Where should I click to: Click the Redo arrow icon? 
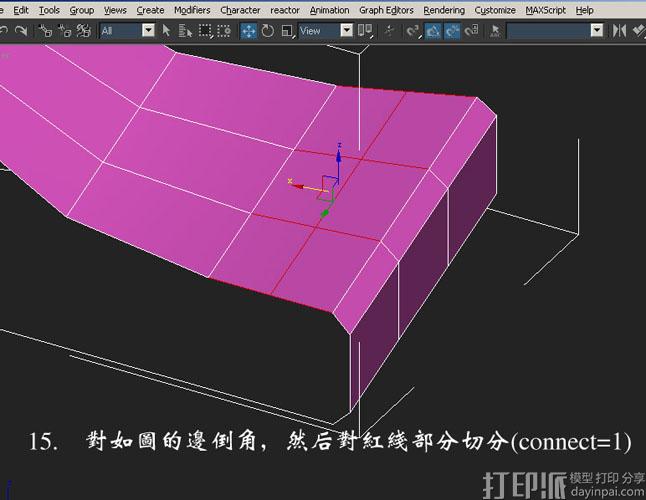(20, 31)
